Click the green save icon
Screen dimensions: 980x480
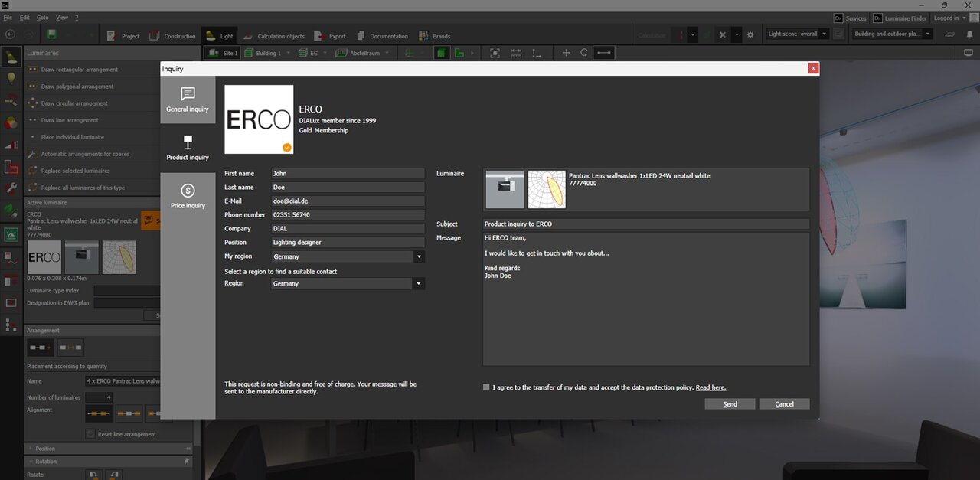[x=51, y=35]
